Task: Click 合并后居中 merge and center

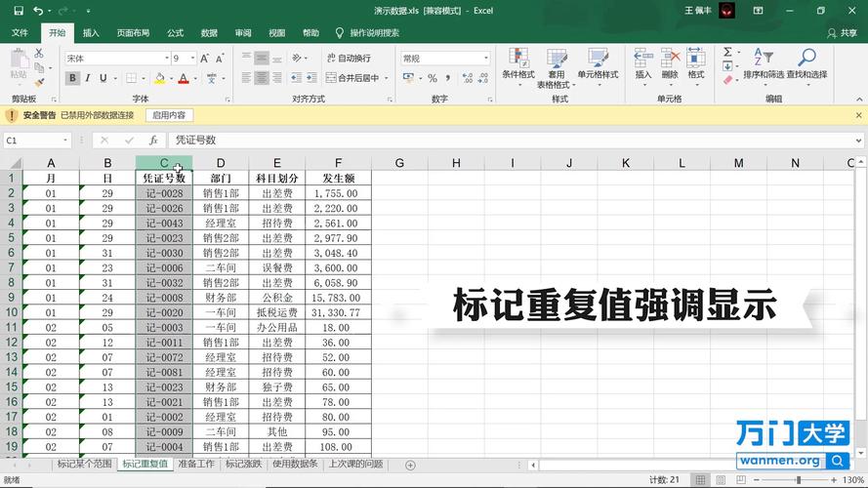Action: click(352, 78)
